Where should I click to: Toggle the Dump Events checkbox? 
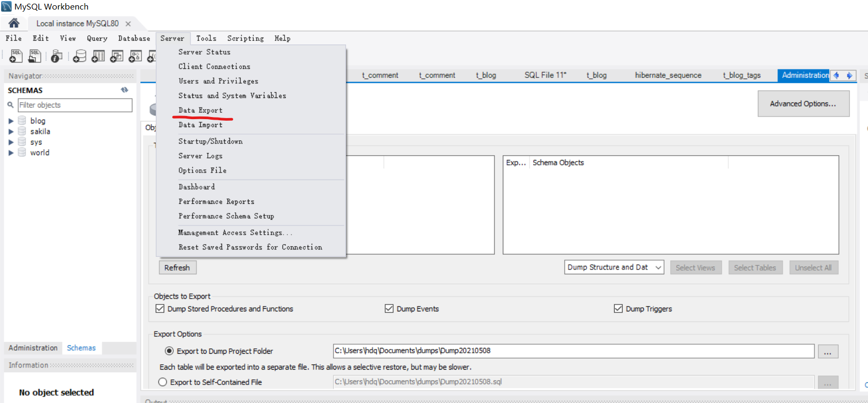tap(389, 308)
